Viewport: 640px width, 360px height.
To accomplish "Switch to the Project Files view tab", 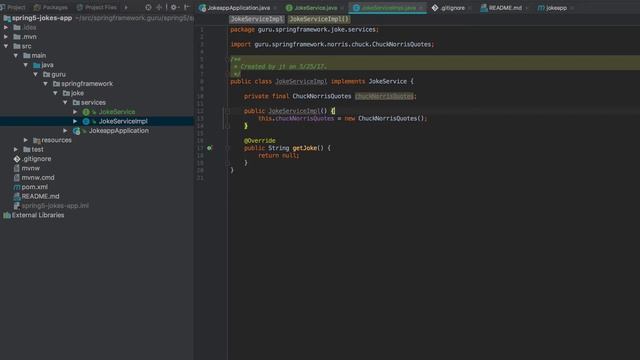I will point(96,7).
